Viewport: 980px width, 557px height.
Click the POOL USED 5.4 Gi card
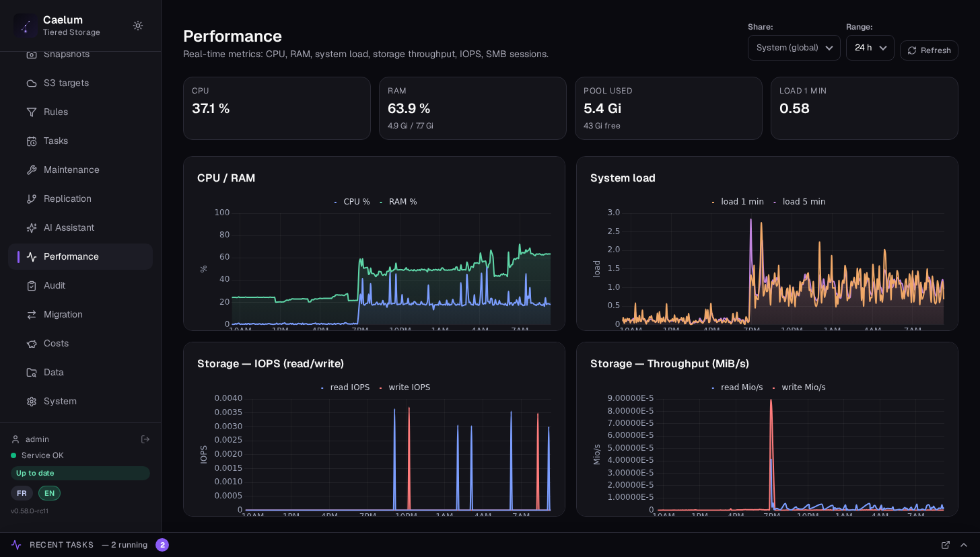668,108
